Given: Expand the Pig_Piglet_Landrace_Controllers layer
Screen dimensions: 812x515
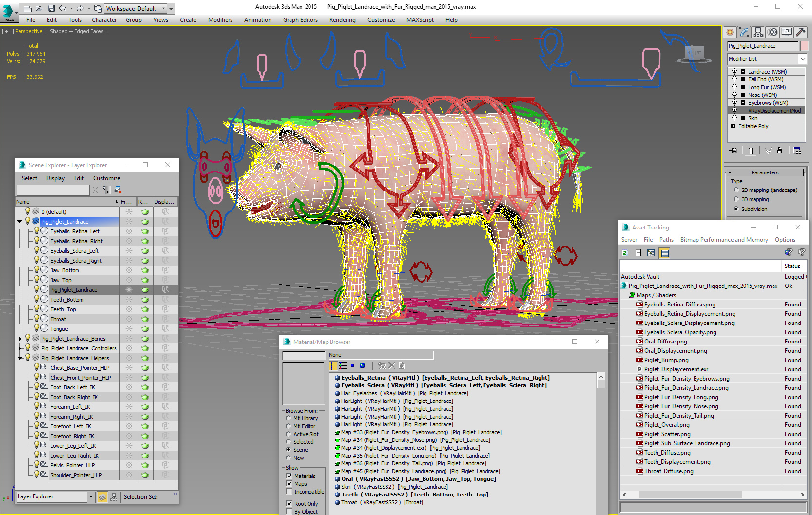Looking at the screenshot, I should 20,348.
